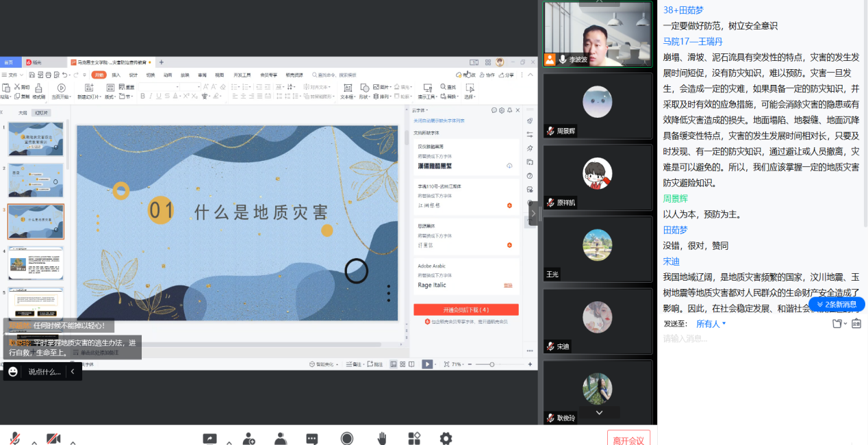Screen dimensions: 868x445
Task: Raise hand using the hand icon
Action: [382, 439]
